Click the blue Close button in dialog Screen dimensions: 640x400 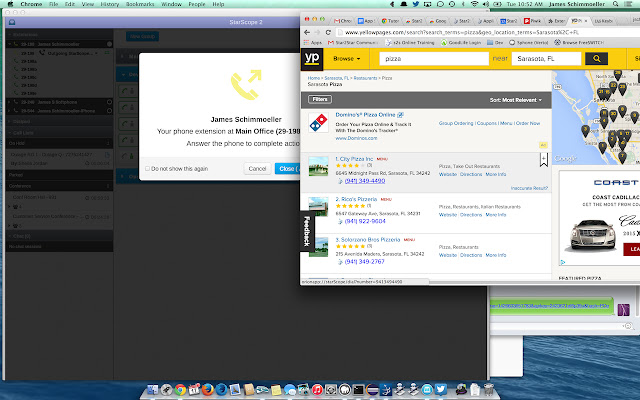[x=287, y=169]
